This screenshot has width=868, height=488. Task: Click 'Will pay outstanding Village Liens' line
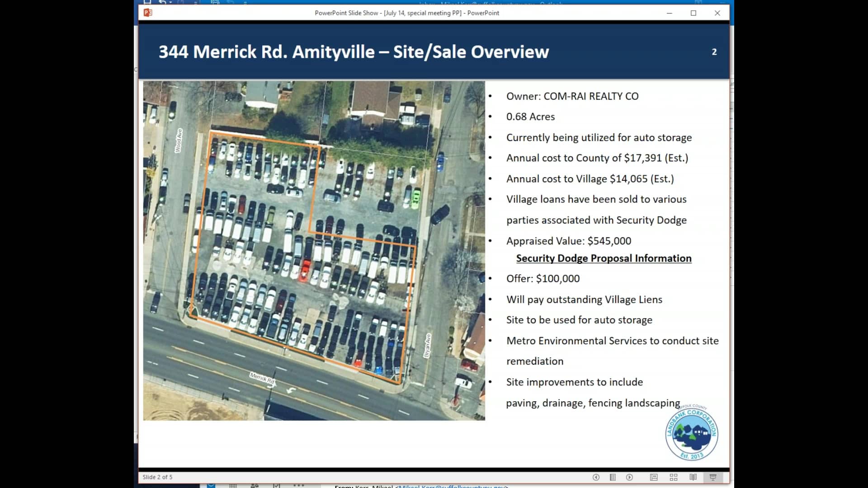coord(584,300)
